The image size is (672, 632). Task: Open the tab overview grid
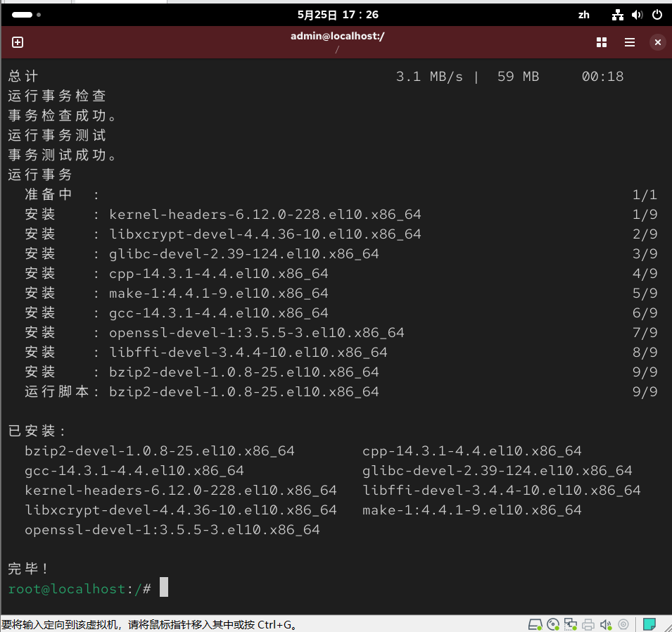coord(602,42)
